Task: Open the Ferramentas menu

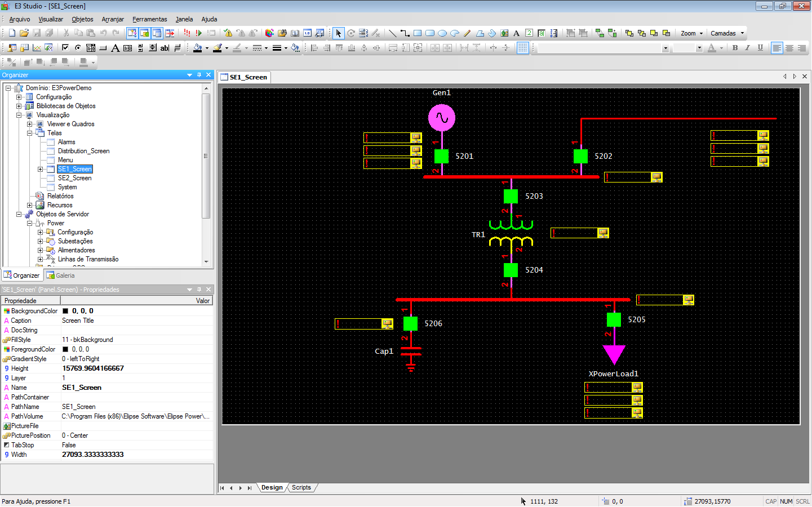Action: point(150,19)
